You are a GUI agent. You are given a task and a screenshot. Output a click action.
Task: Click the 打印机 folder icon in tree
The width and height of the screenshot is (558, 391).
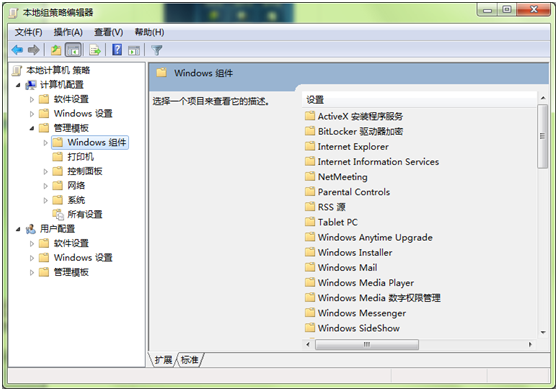click(x=58, y=157)
